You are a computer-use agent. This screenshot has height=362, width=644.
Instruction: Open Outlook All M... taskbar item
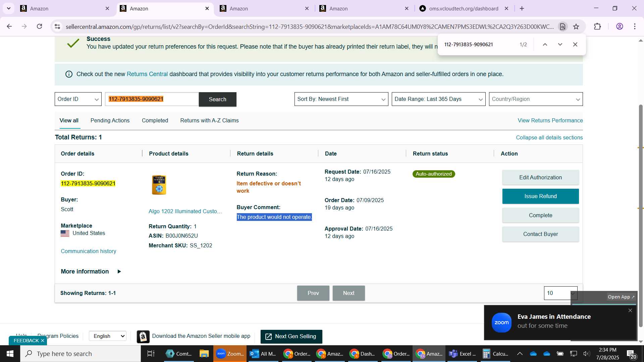pyautogui.click(x=263, y=354)
